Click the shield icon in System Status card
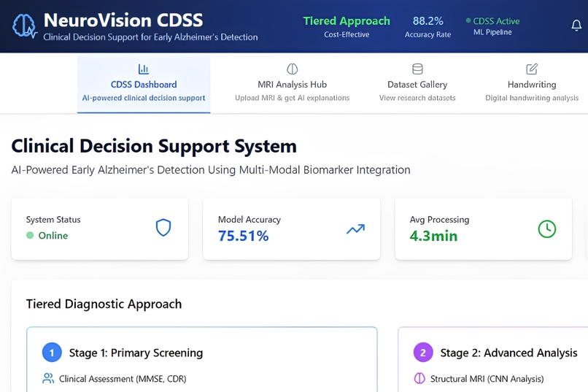 tap(163, 228)
